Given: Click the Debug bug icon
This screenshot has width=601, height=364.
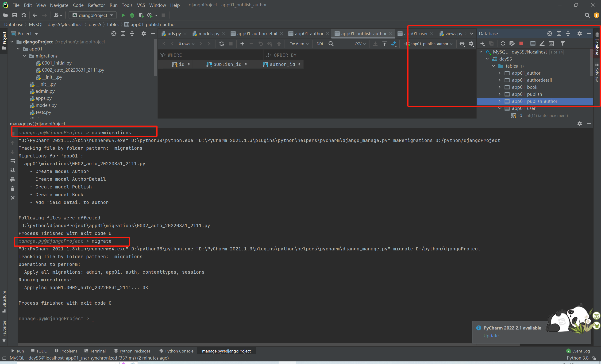Looking at the screenshot, I should point(132,15).
